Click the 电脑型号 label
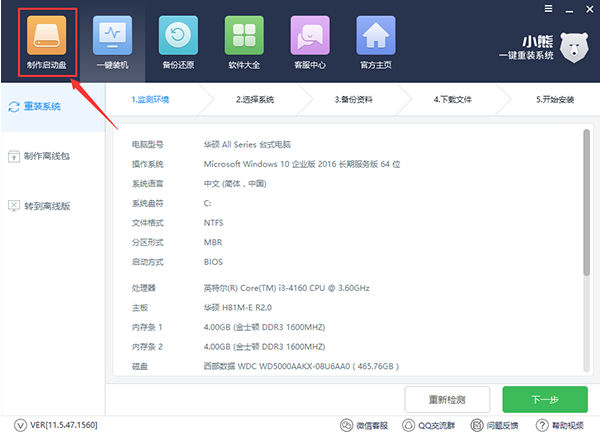Screen dimensions: 600x433 click(148, 145)
